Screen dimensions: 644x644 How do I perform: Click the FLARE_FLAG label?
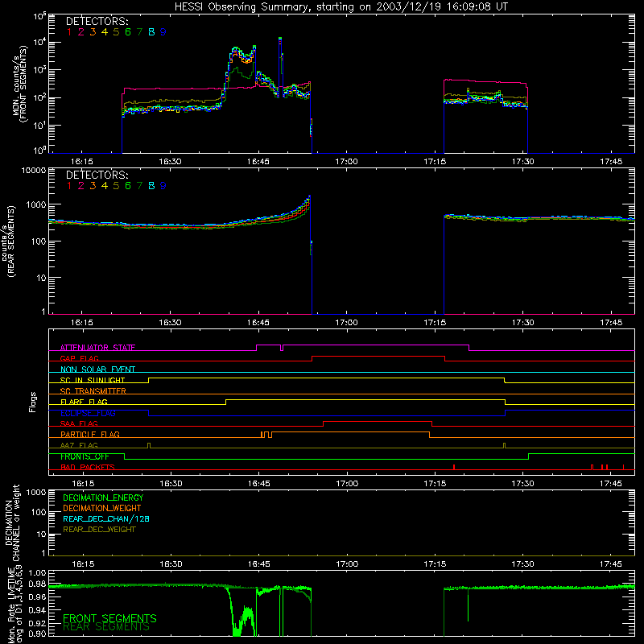coord(84,402)
